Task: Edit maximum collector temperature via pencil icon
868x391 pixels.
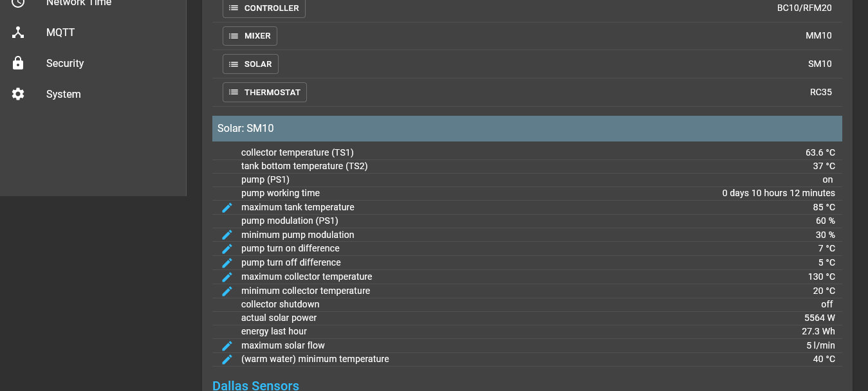Action: (x=226, y=277)
